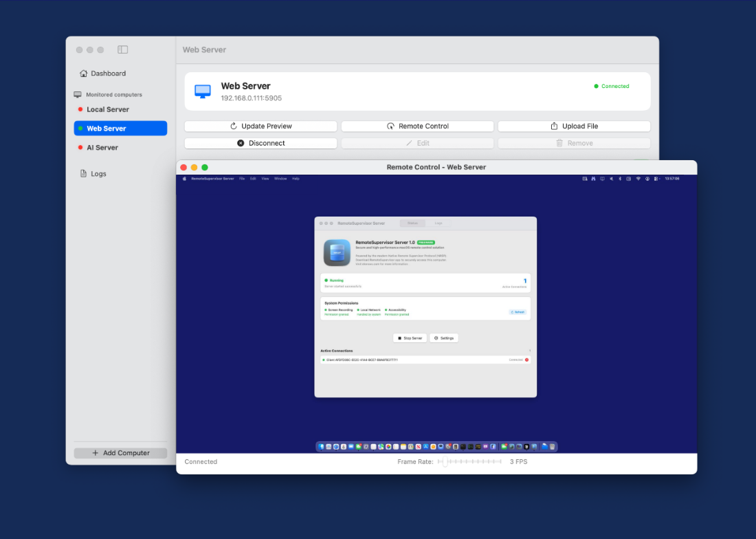Open the remote View menu
Viewport: 756px width, 539px height.
coord(265,179)
